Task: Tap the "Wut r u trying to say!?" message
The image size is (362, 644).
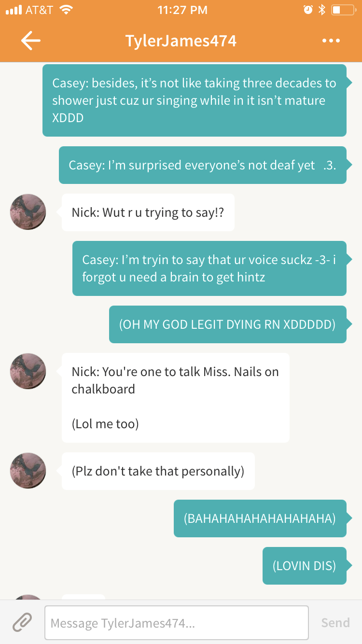Action: point(148,212)
